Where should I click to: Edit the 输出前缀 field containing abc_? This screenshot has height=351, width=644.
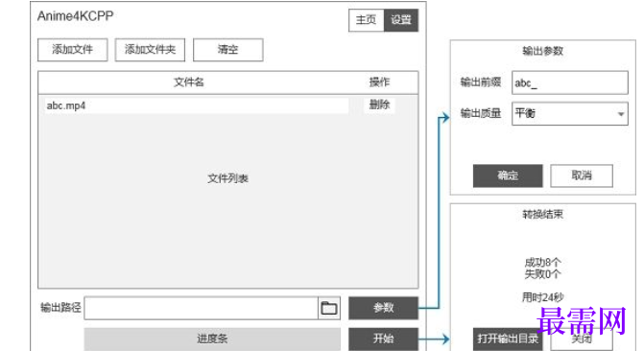(x=570, y=82)
